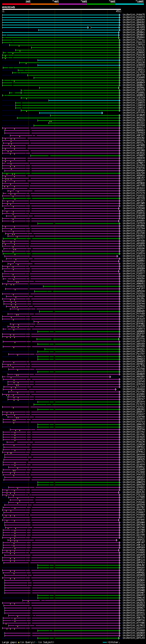Click the AV635345 query sequence name
The width and height of the screenshot is (146, 644).
coord(8,8)
